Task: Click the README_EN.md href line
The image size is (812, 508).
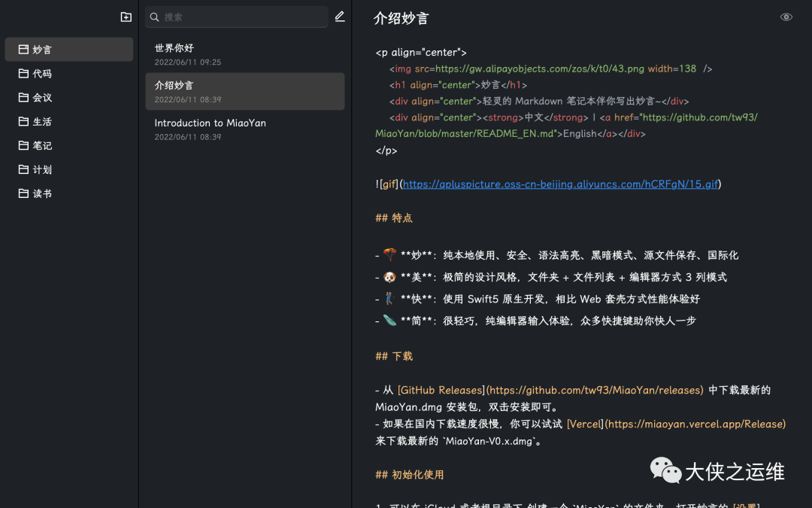Action: [511, 134]
